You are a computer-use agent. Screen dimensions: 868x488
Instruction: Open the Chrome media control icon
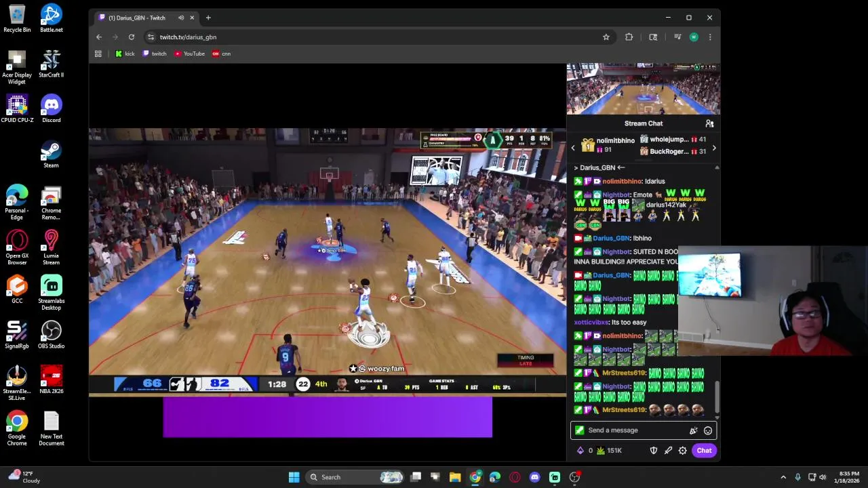click(677, 37)
